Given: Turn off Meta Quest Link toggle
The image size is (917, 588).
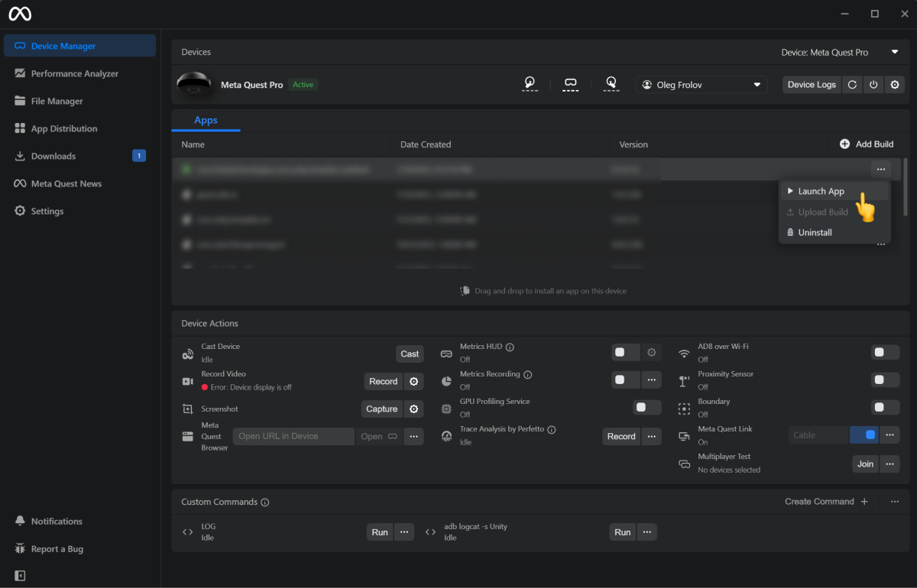Looking at the screenshot, I should (x=864, y=435).
